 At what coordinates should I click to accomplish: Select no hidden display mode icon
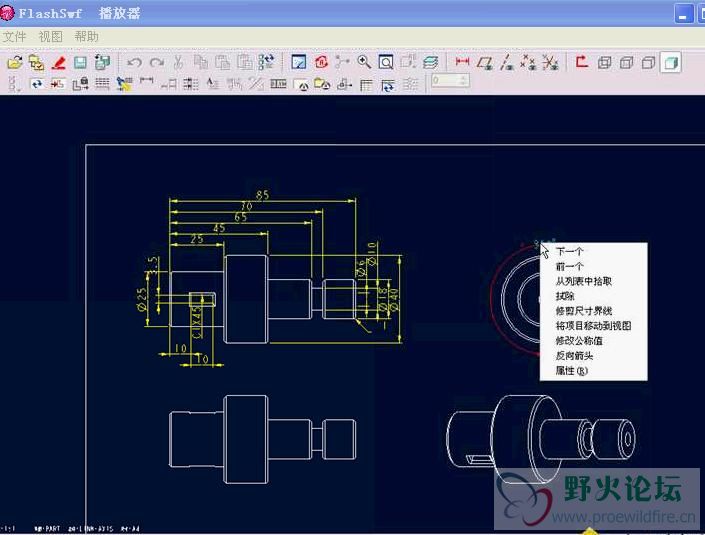(x=648, y=62)
